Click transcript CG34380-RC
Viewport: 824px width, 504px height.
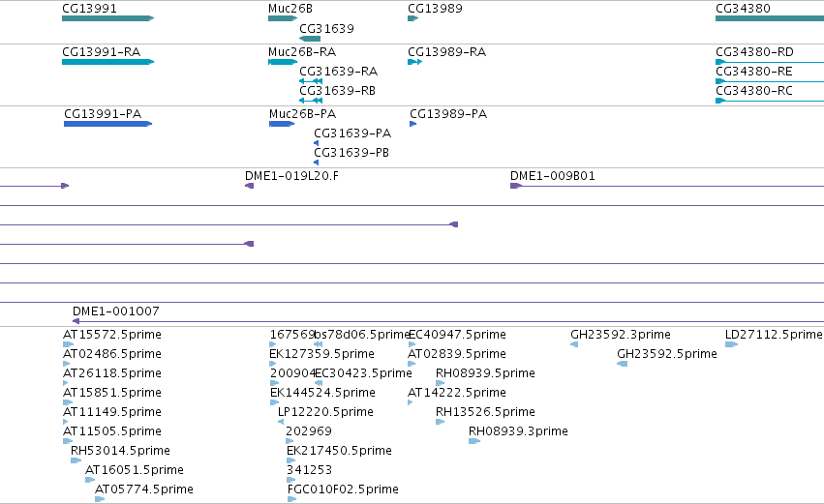coord(754,90)
